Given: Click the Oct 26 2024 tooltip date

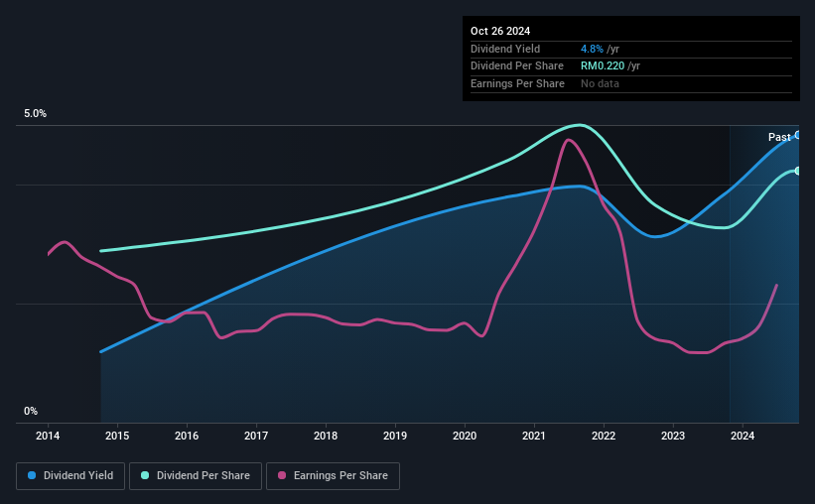Looking at the screenshot, I should coord(500,31).
